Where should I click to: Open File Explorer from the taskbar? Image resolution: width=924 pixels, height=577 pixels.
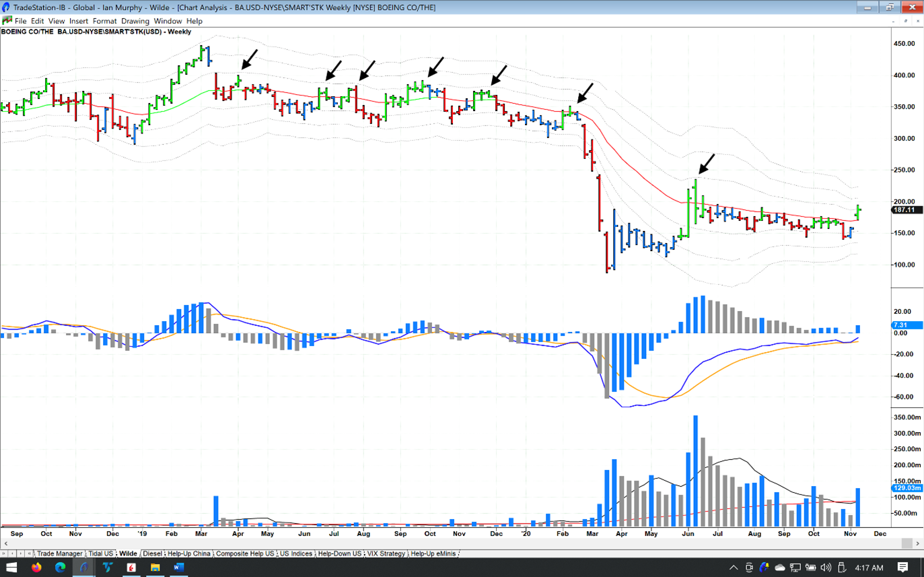(x=155, y=568)
